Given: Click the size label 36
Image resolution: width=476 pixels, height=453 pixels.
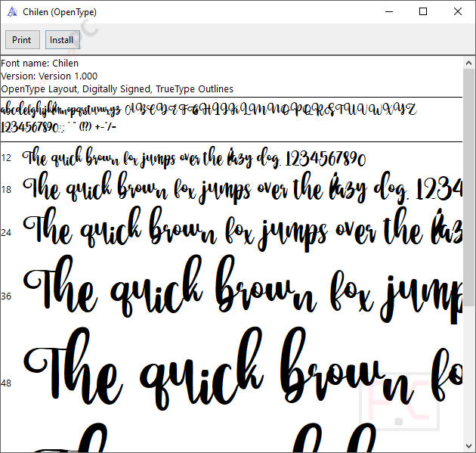Looking at the screenshot, I should [x=6, y=296].
